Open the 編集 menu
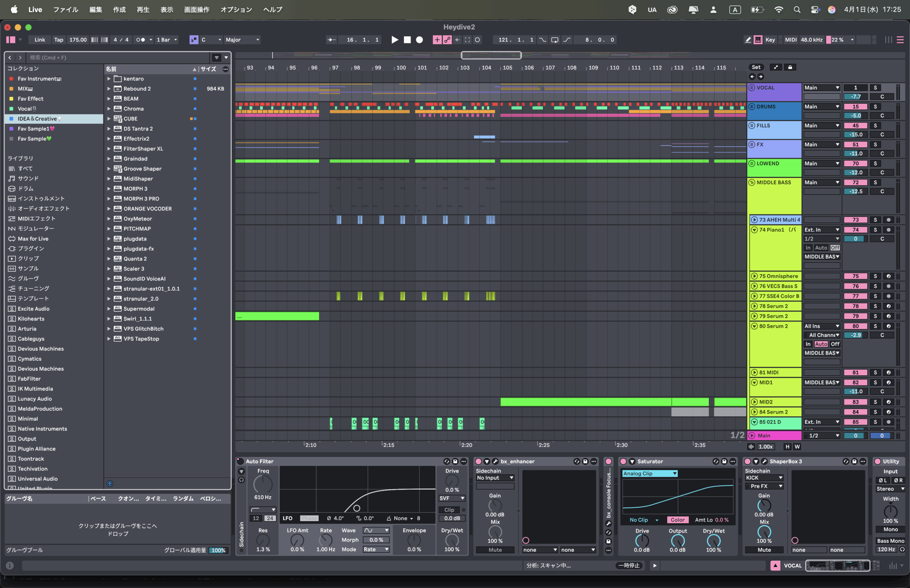The width and height of the screenshot is (910, 588). pos(96,10)
